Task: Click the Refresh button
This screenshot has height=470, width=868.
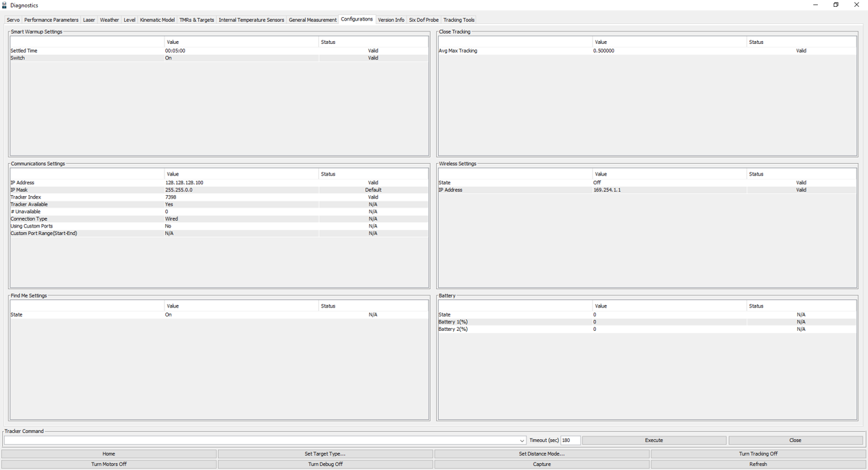Action: click(758, 464)
